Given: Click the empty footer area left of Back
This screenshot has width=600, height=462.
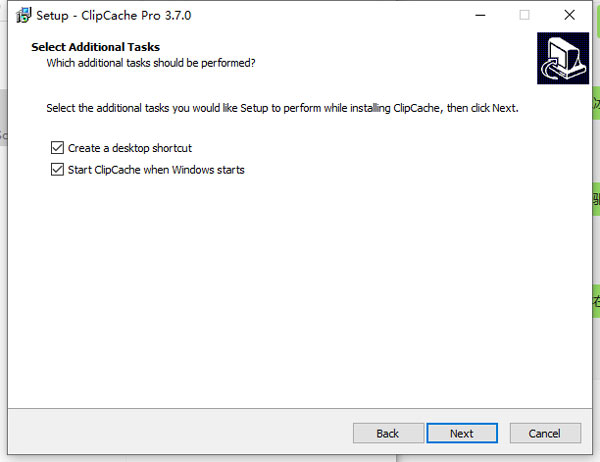Looking at the screenshot, I should click(x=180, y=434).
